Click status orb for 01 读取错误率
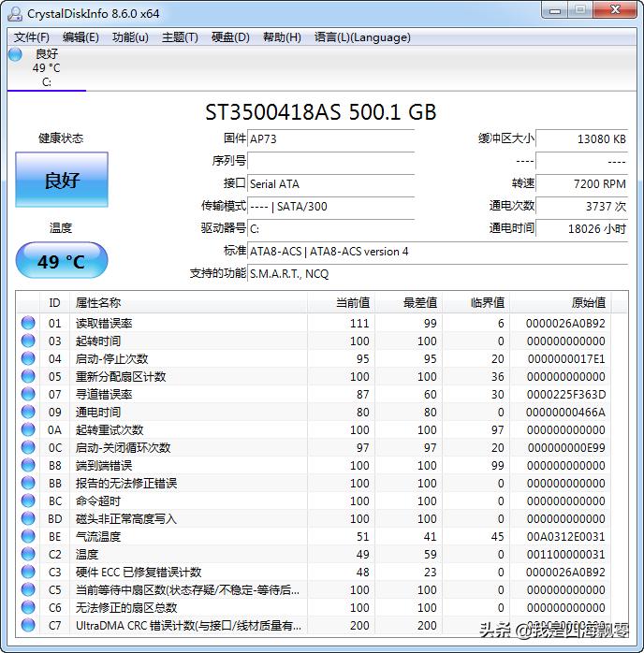The width and height of the screenshot is (644, 653). click(x=28, y=323)
